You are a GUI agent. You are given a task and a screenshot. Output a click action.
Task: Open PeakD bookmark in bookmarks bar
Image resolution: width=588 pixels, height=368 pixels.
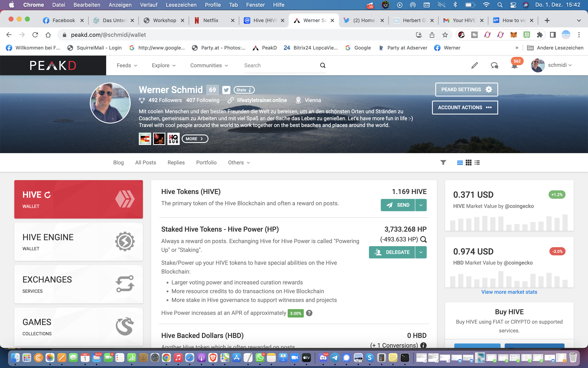(265, 48)
